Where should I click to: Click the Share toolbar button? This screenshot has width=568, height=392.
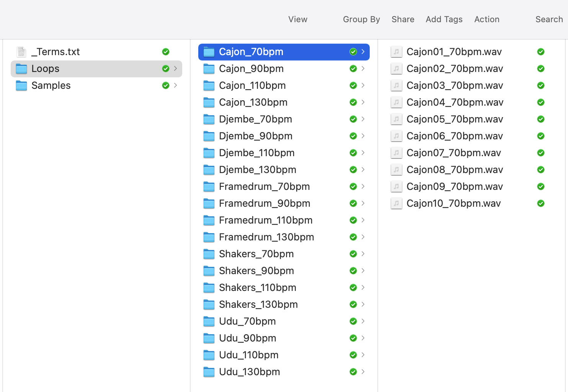(x=403, y=20)
